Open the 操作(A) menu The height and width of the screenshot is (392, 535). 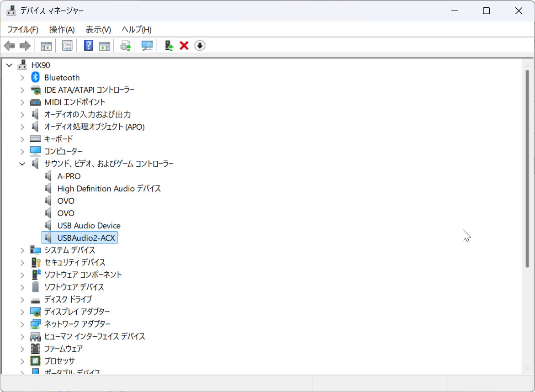62,30
